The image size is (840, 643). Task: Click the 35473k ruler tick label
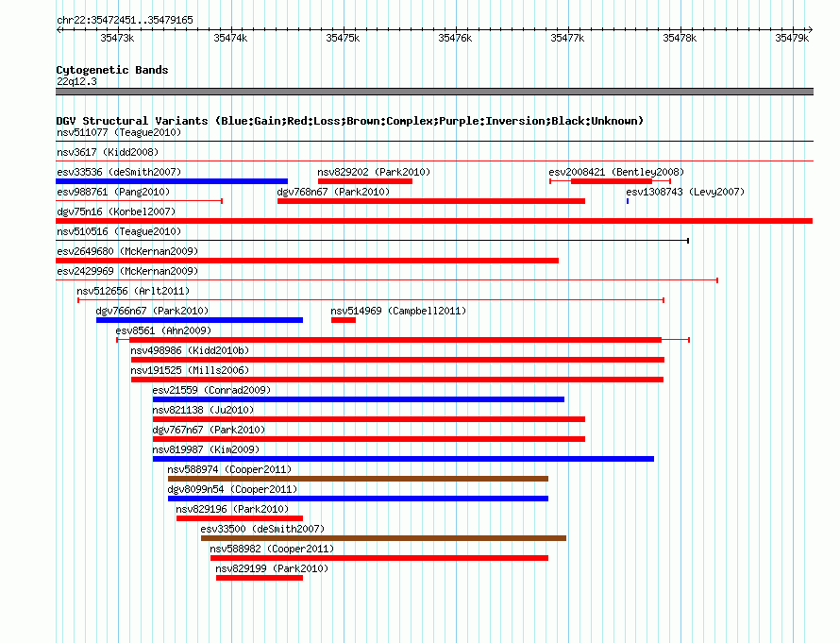[117, 38]
